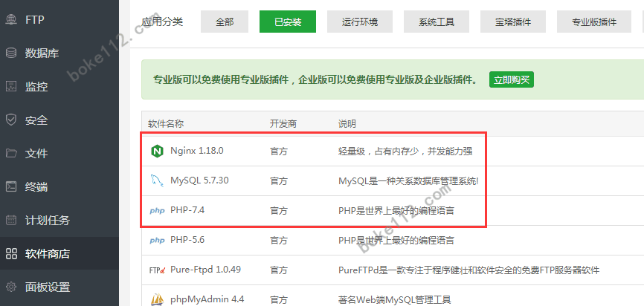
Task: Click the terminal prompt icon
Action: (11, 187)
